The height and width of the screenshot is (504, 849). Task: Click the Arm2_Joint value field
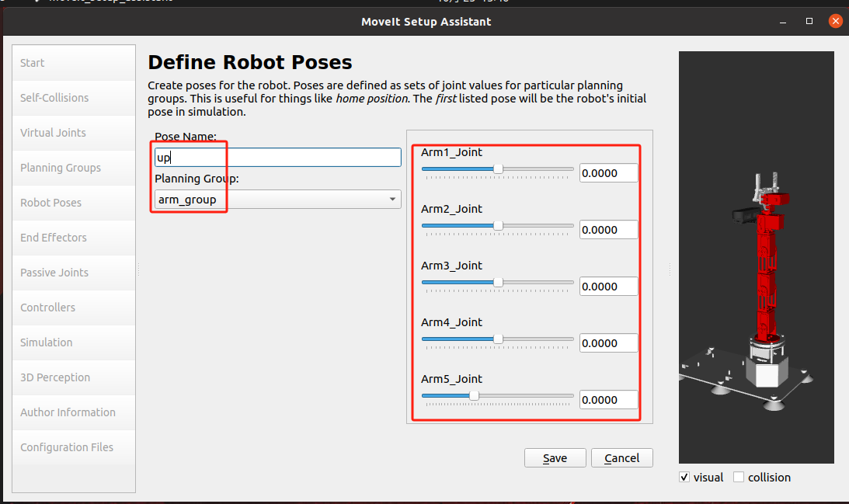click(x=608, y=230)
